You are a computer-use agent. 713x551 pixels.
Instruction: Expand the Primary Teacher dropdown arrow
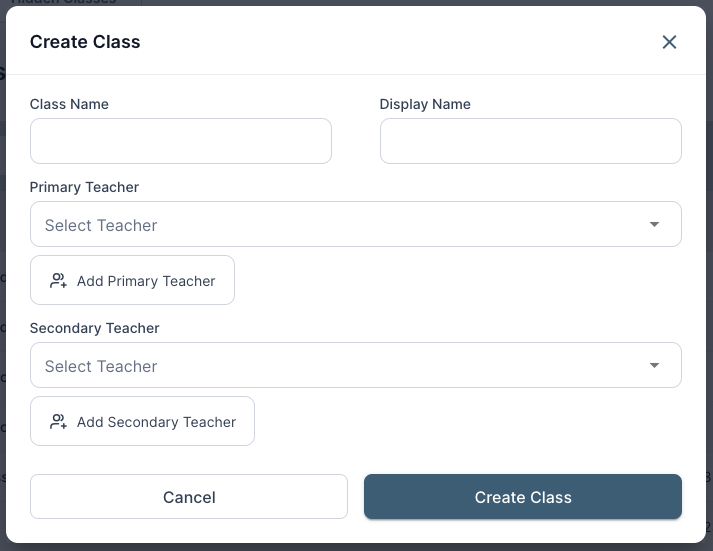654,225
